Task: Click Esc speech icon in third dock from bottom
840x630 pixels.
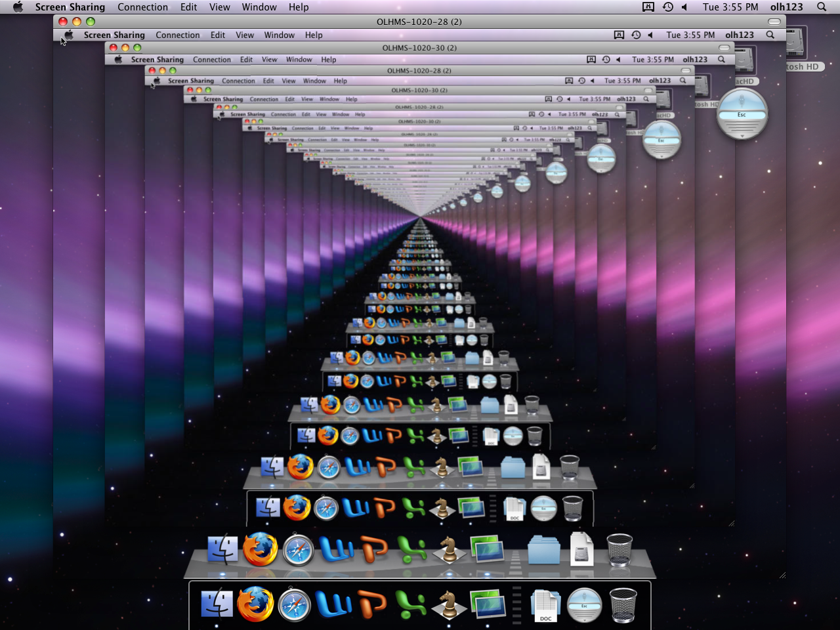Action: [543, 509]
